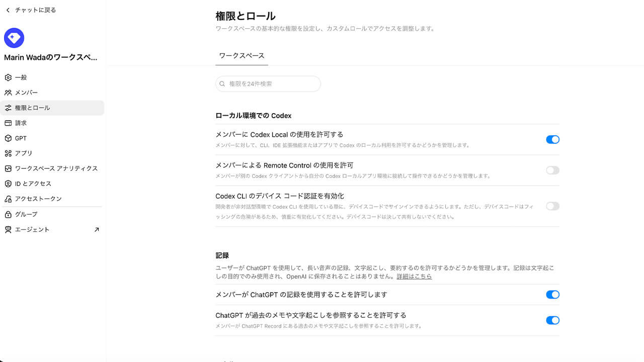
Task: Click the magnifier icon in the permissions search
Action: (222, 84)
